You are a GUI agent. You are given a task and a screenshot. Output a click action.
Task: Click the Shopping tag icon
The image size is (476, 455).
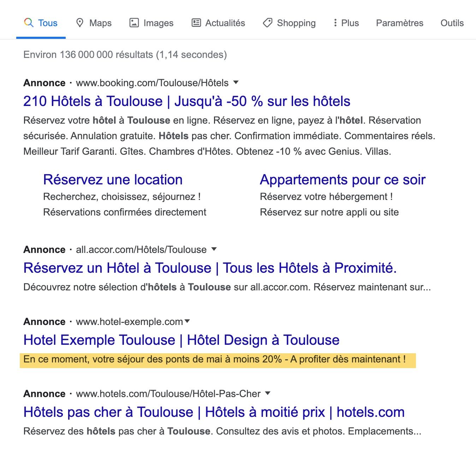(x=268, y=23)
